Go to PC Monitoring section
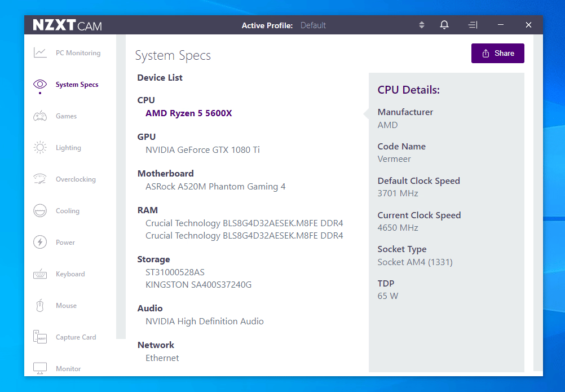The height and width of the screenshot is (392, 565). point(78,53)
